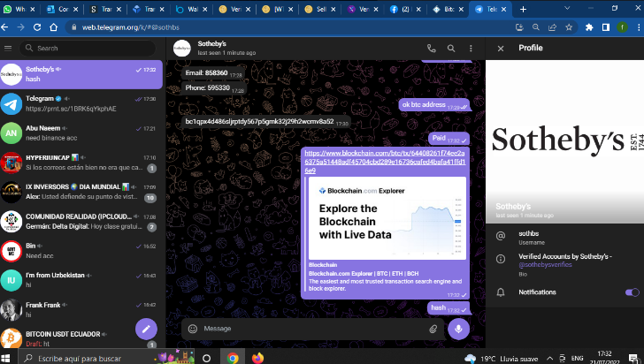The image size is (644, 364).
Task: Reload the Telegram web page
Action: tap(37, 27)
